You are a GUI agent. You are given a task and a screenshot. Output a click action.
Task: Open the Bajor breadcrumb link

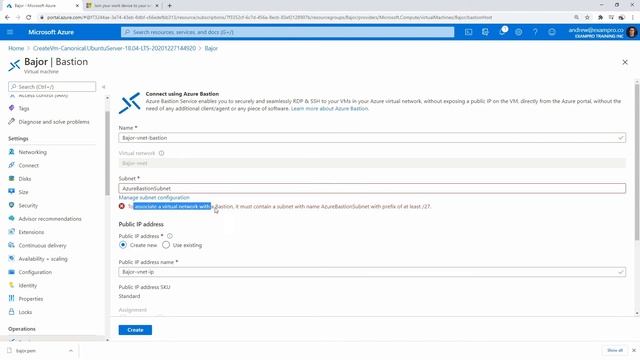tap(211, 48)
